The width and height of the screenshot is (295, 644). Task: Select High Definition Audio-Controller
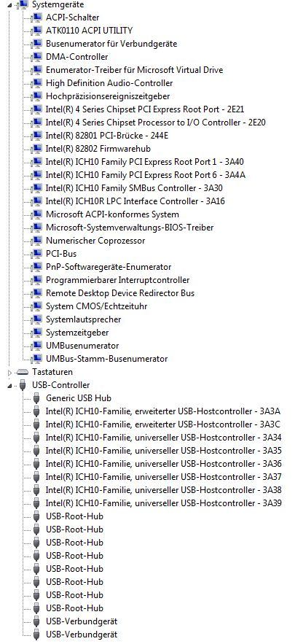click(109, 83)
